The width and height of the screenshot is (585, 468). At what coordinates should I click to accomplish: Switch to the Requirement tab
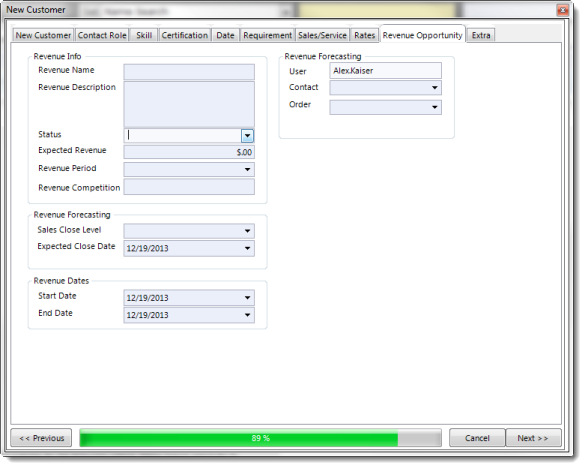(x=268, y=35)
